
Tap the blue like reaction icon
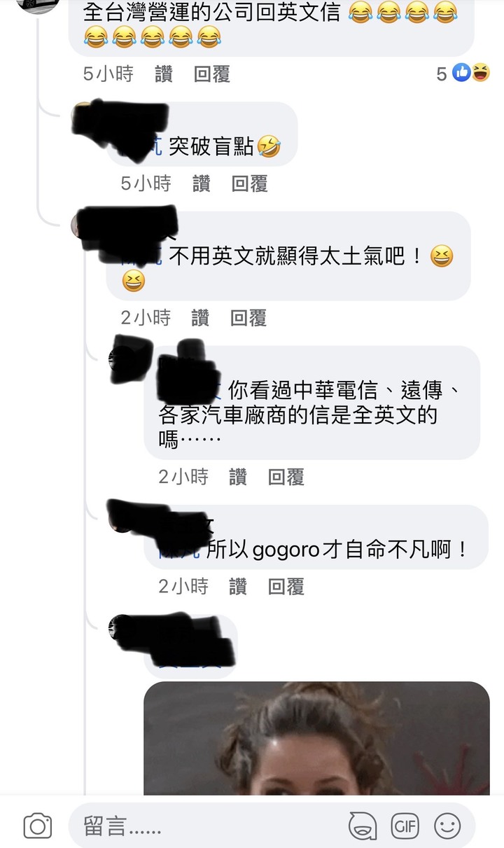461,73
